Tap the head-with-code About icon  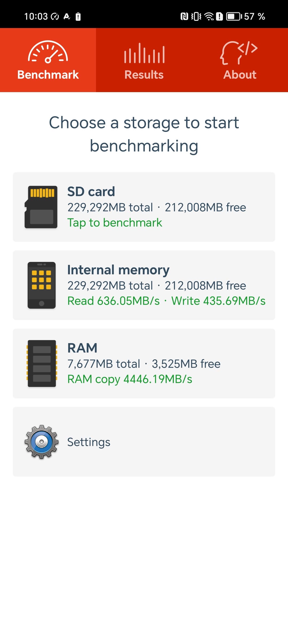[239, 53]
